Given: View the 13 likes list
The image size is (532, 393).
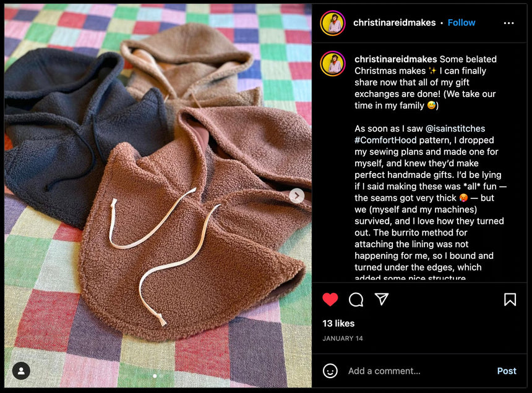Looking at the screenshot, I should pyautogui.click(x=338, y=324).
